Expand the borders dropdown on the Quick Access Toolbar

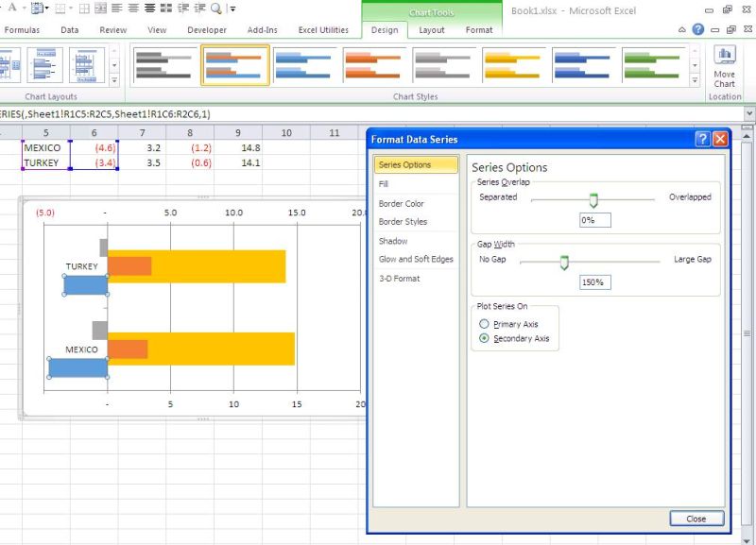coord(71,8)
